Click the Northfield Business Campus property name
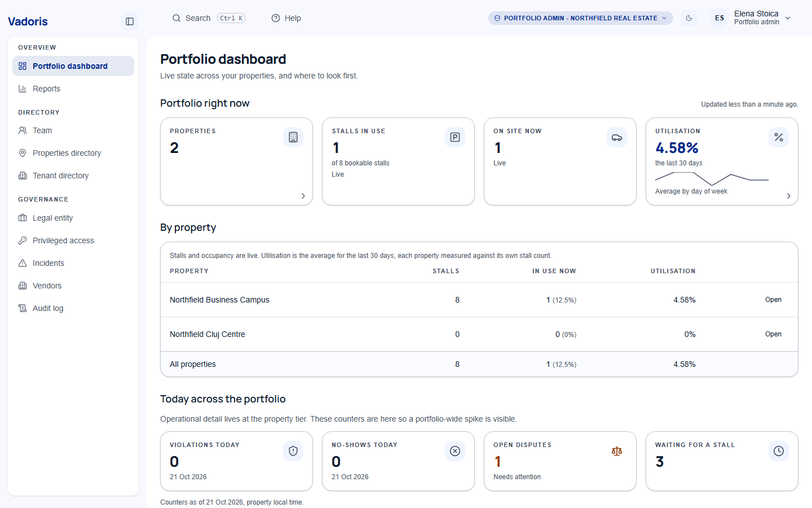 point(219,300)
